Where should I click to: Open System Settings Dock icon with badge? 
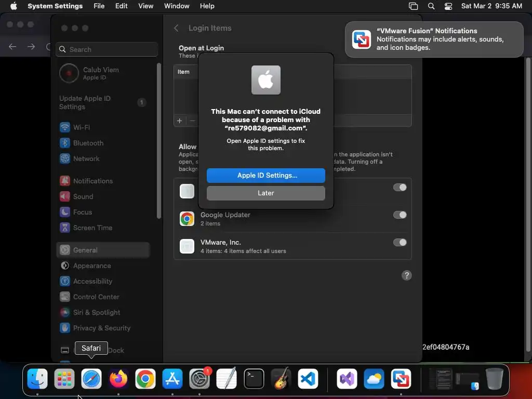point(199,379)
